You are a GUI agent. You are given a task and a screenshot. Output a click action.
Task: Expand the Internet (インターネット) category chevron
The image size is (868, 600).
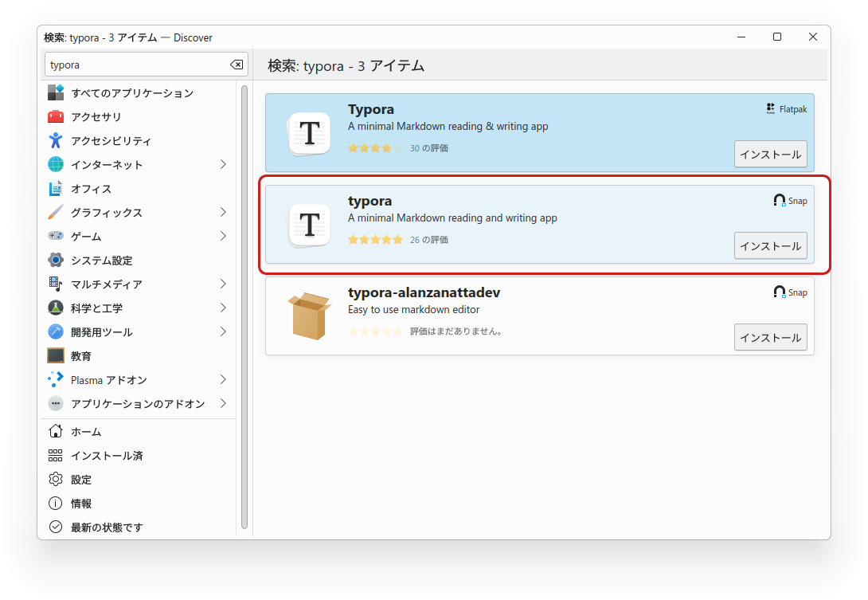point(223,165)
